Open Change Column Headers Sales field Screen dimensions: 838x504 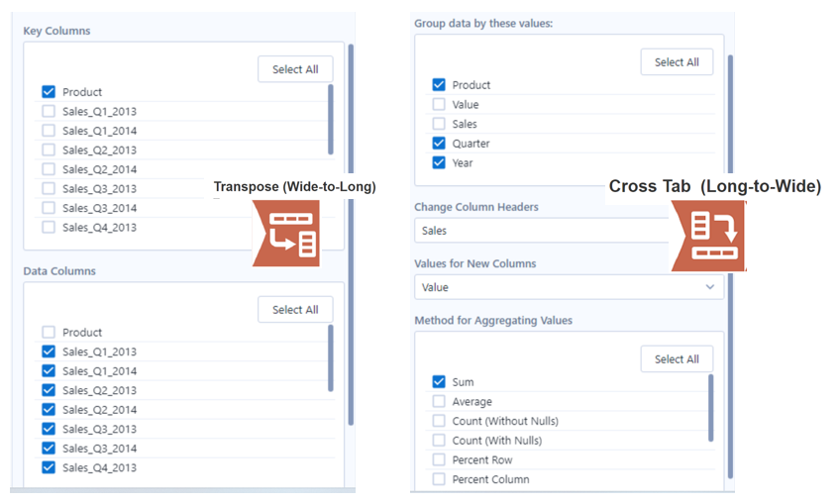coord(542,231)
